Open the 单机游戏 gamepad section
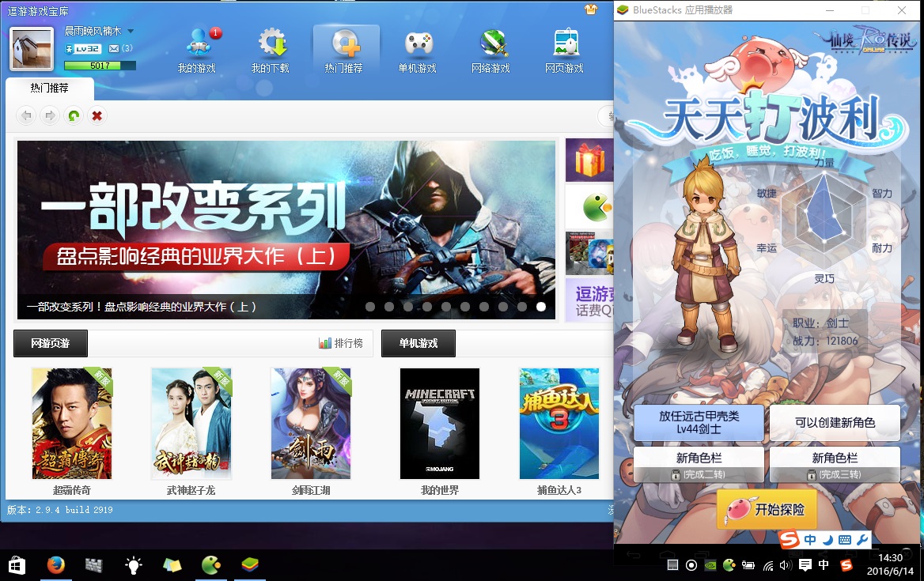 418,51
